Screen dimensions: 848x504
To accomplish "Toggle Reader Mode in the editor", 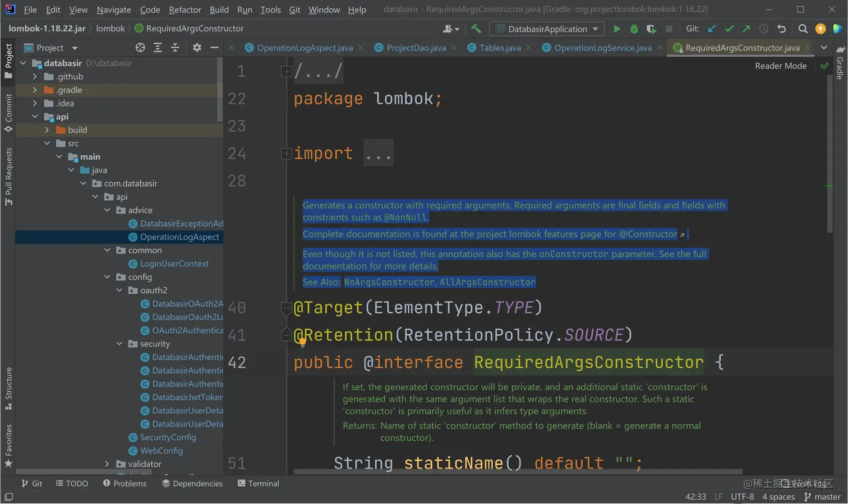I will [x=781, y=66].
